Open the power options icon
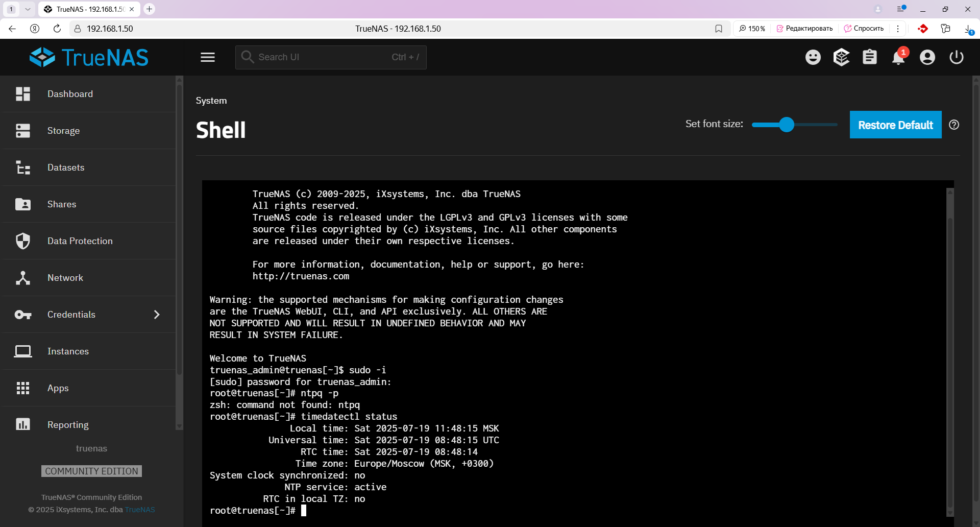This screenshot has width=980, height=527. pyautogui.click(x=957, y=57)
